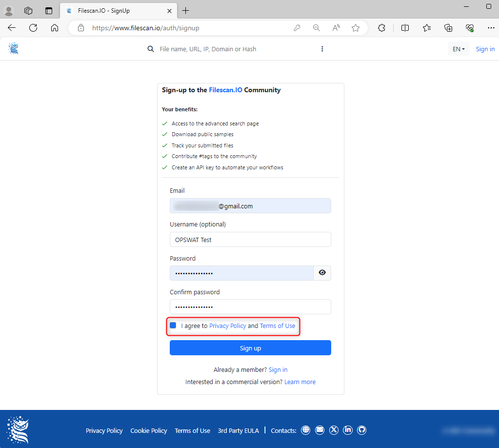This screenshot has width=499, height=448.
Task: Click into the Password input field
Action: [x=241, y=273]
